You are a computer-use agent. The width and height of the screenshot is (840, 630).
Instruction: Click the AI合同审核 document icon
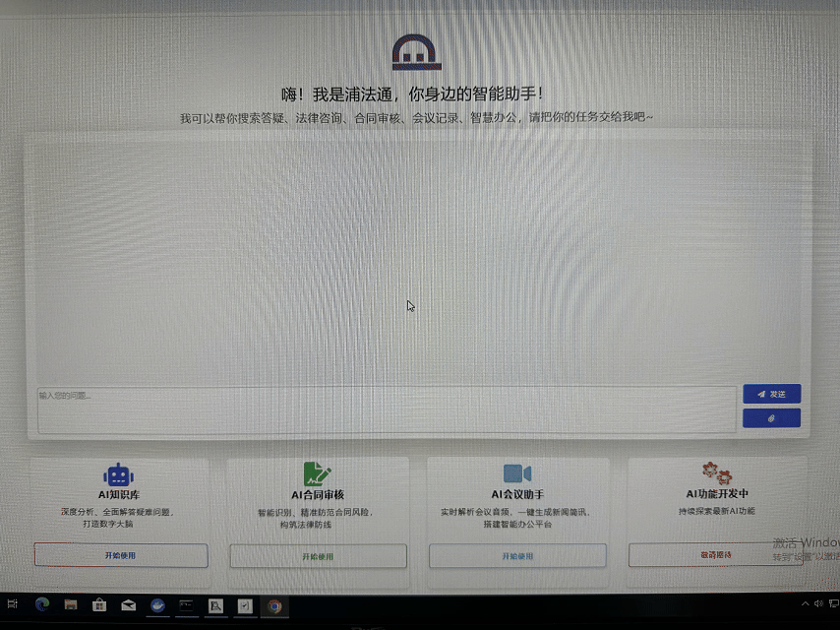click(317, 472)
